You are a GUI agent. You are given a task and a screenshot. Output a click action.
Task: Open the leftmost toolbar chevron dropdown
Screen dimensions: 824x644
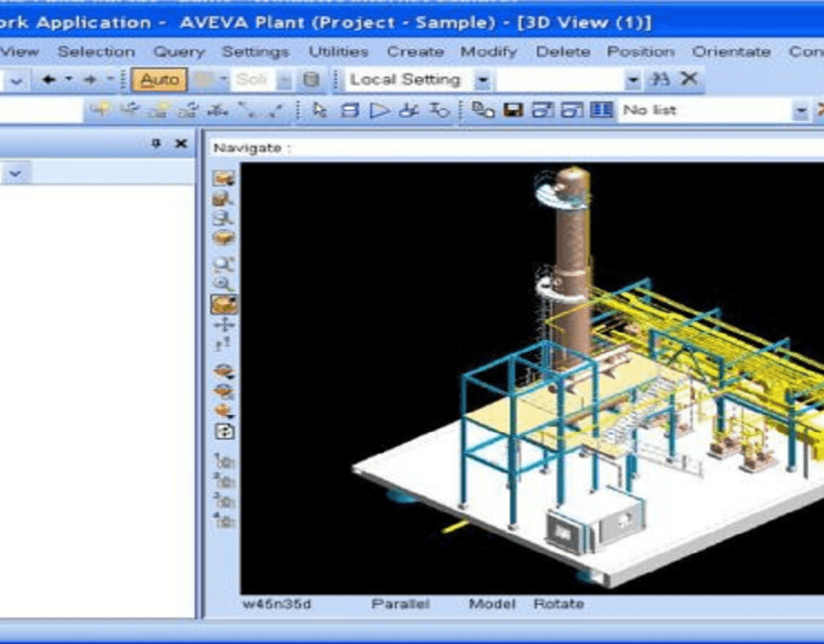tap(16, 81)
